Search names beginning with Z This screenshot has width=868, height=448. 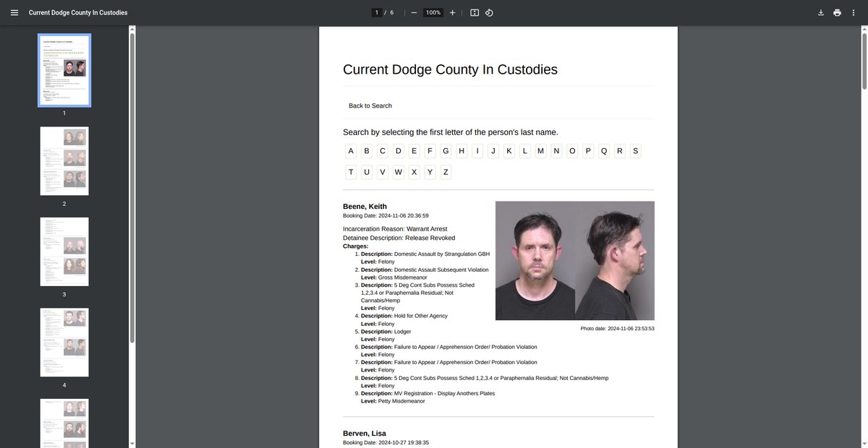tap(446, 172)
